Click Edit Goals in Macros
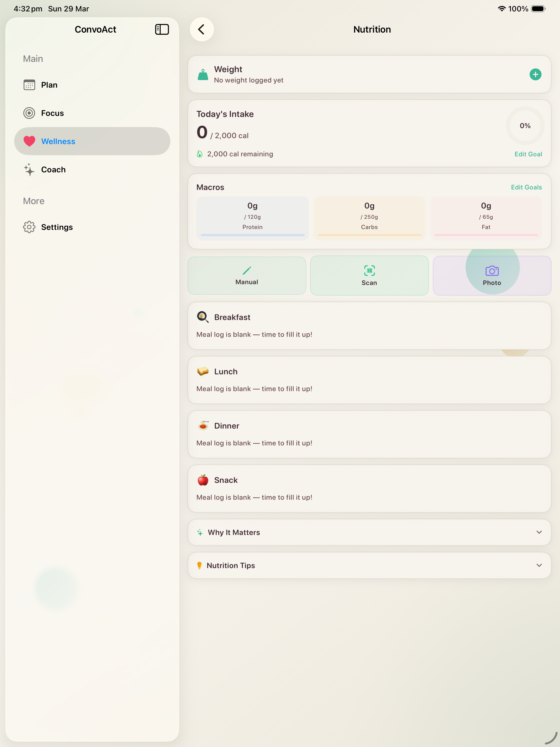 [x=526, y=187]
